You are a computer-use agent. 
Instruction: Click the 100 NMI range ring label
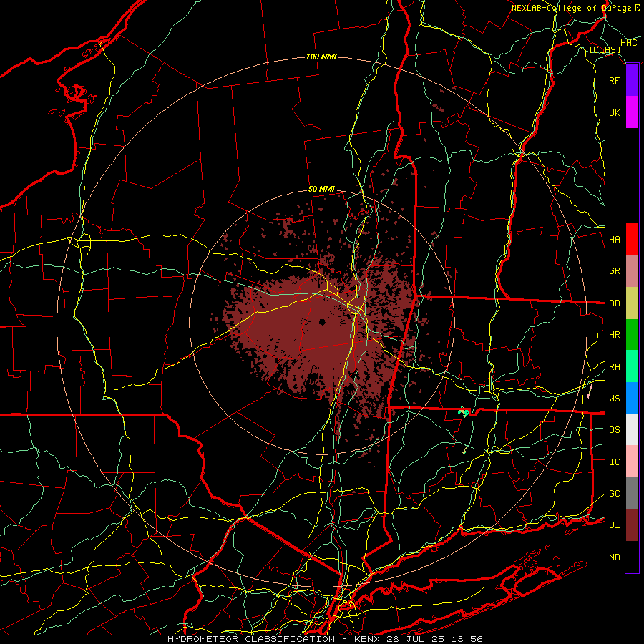tap(321, 57)
